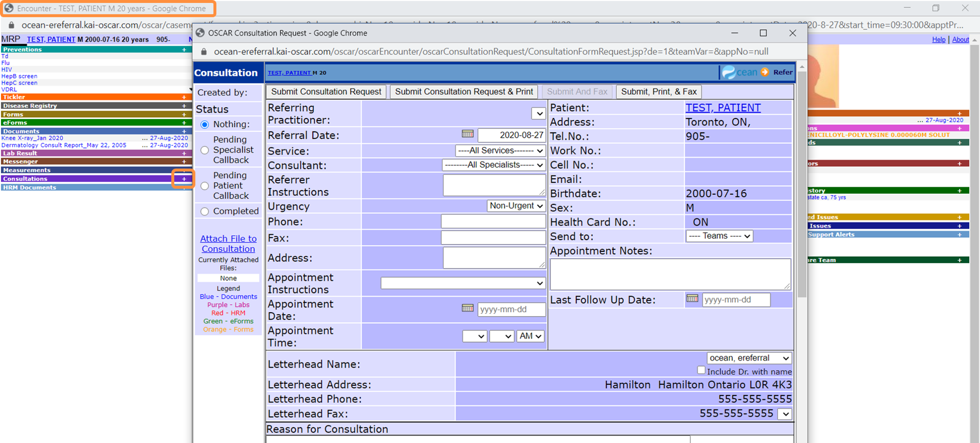980x443 pixels.
Task: Add a Preventions entry with the plus icon
Action: (x=184, y=49)
